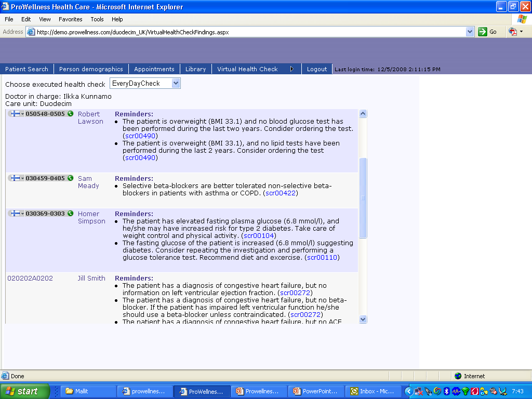Open the View menu
The width and height of the screenshot is (532, 399).
point(45,19)
